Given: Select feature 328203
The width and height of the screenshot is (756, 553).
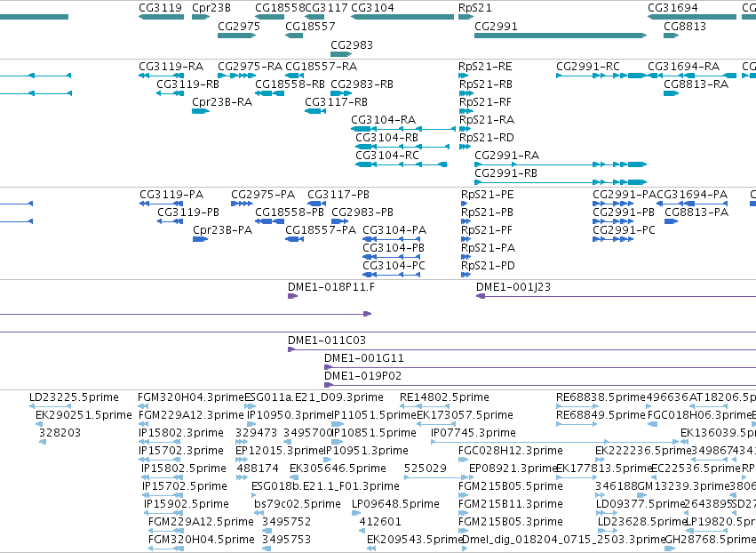Looking at the screenshot, I should 43,442.
